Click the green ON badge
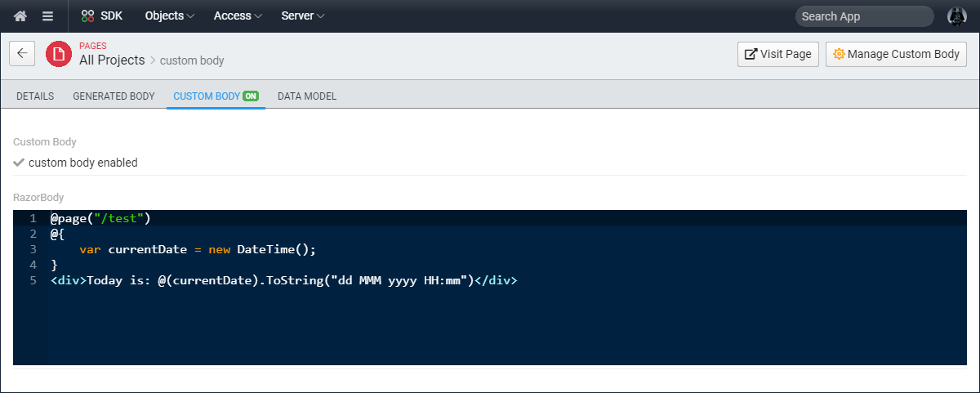This screenshot has height=393, width=980. pos(252,96)
